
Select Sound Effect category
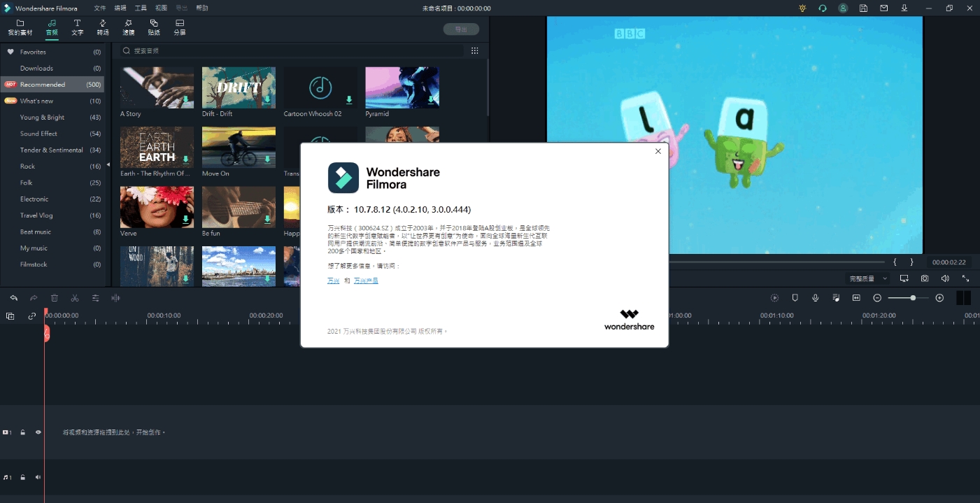52,134
